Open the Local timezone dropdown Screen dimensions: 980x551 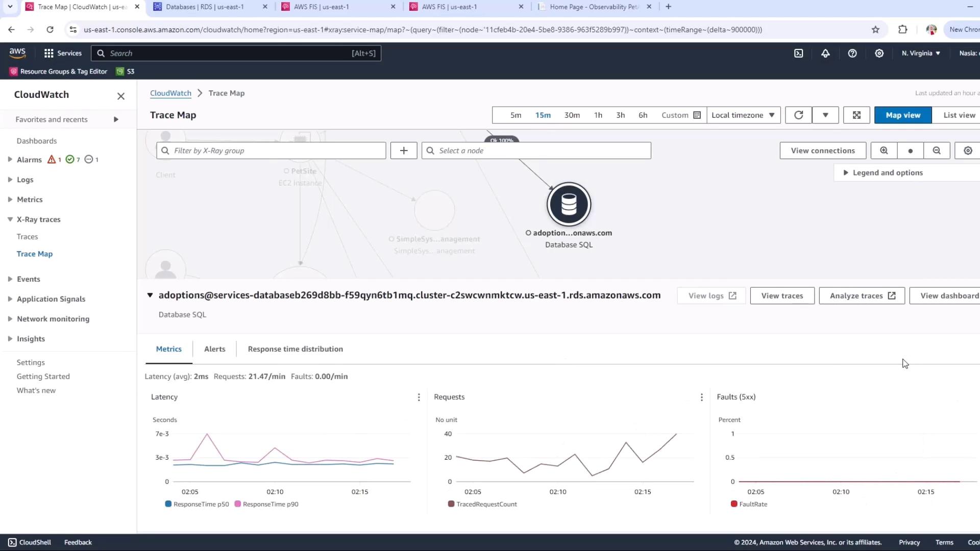tap(743, 115)
